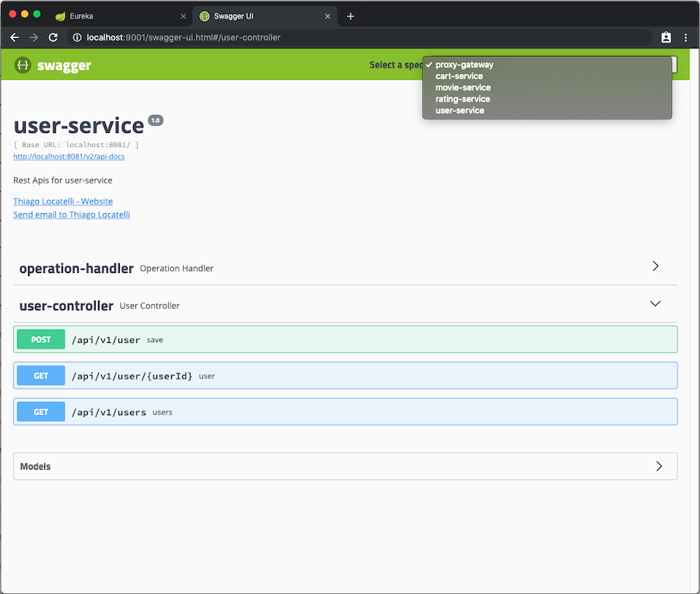The image size is (700, 594).
Task: Click the address bar URL field
Action: 360,37
